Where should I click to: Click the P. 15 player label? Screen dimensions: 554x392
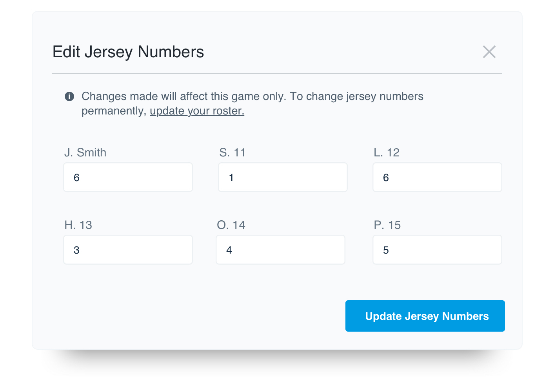click(x=387, y=225)
